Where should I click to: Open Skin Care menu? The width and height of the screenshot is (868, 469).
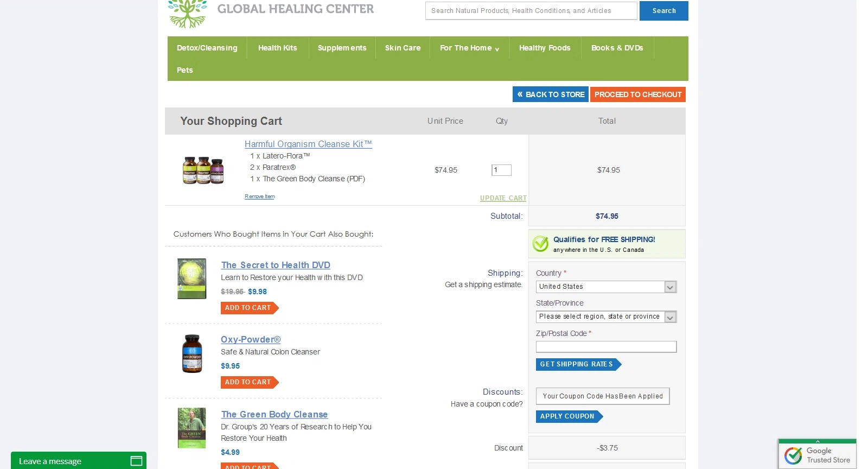click(x=403, y=48)
